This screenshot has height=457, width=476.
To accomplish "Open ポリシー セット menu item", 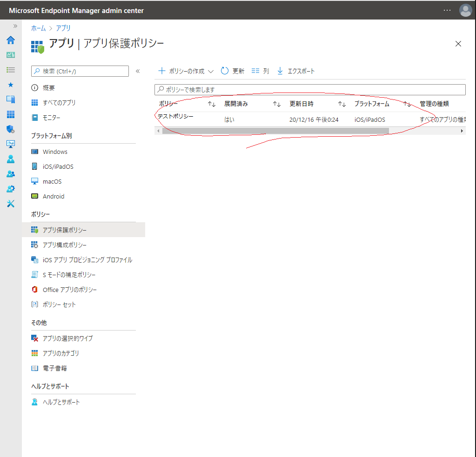I will pyautogui.click(x=54, y=304).
